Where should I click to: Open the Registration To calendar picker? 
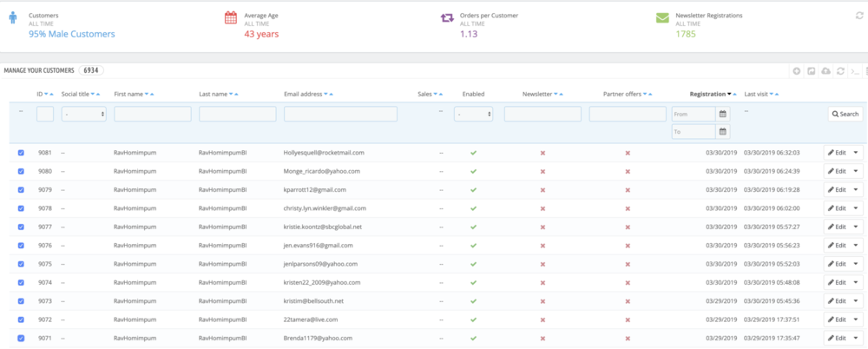pos(722,132)
